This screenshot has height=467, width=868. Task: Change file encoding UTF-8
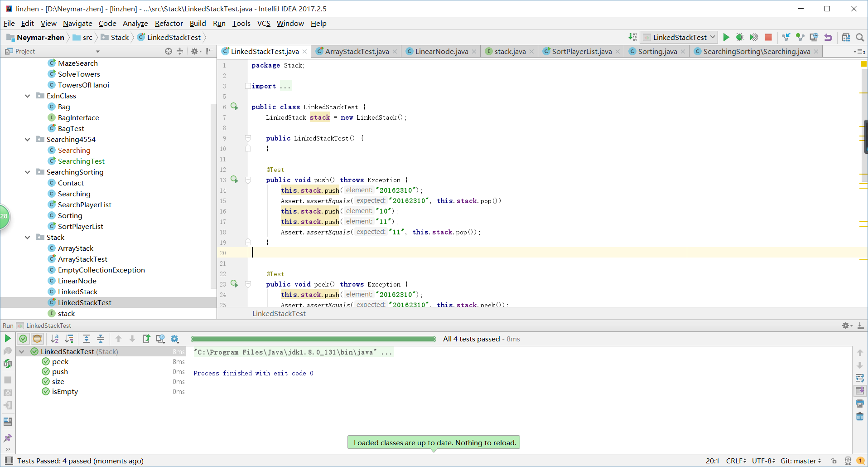point(763,461)
